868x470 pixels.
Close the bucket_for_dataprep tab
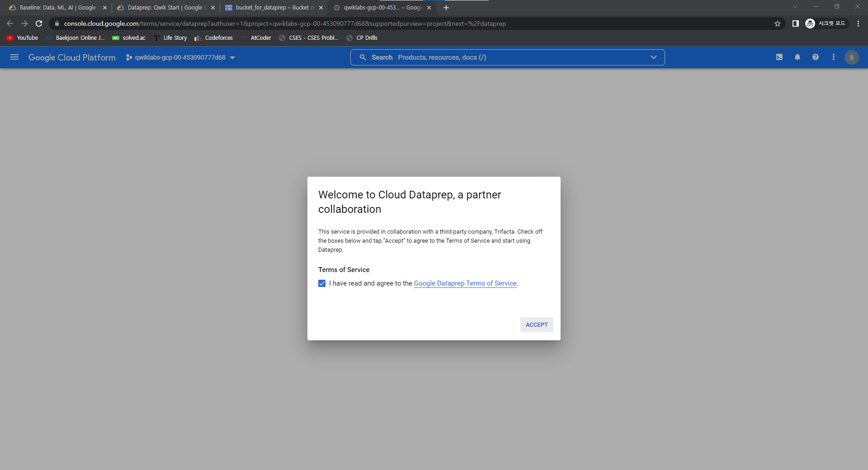click(x=321, y=8)
